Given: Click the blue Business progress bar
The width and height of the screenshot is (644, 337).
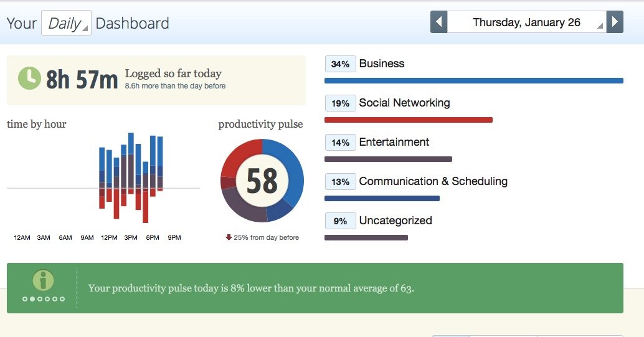Looking at the screenshot, I should [474, 81].
